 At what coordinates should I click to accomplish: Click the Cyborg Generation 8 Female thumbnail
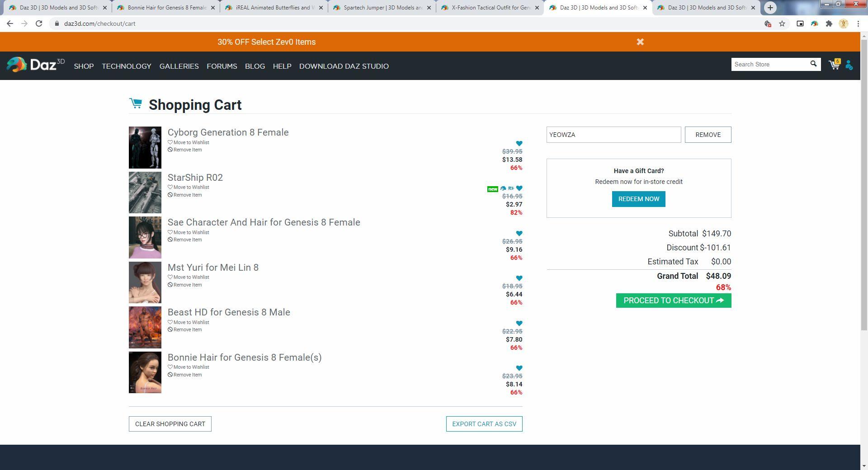point(145,147)
